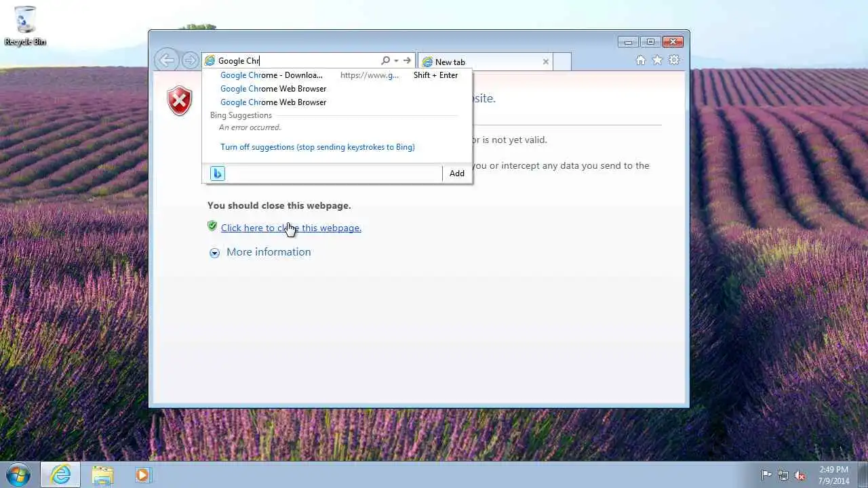
Task: Click here to close this webpage link
Action: [x=291, y=228]
